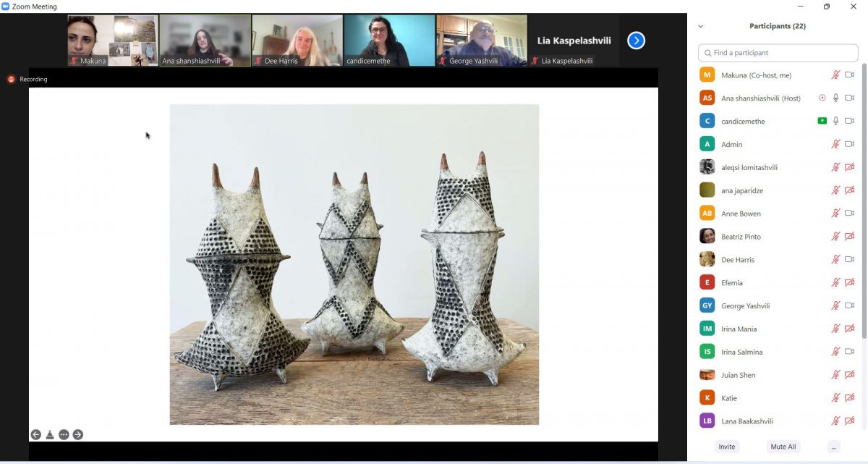Toggle Admin's muted microphone icon
The image size is (868, 464).
(x=835, y=144)
